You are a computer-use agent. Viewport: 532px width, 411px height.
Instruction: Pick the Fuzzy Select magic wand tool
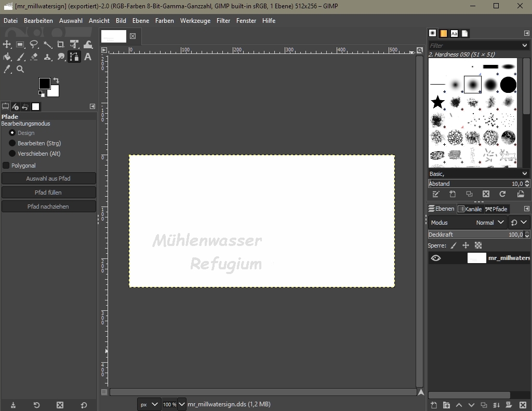click(48, 45)
